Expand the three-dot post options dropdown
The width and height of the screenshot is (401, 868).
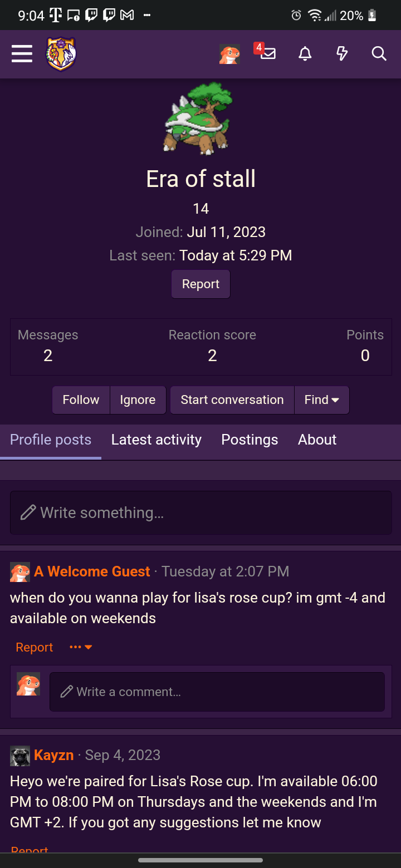point(81,647)
